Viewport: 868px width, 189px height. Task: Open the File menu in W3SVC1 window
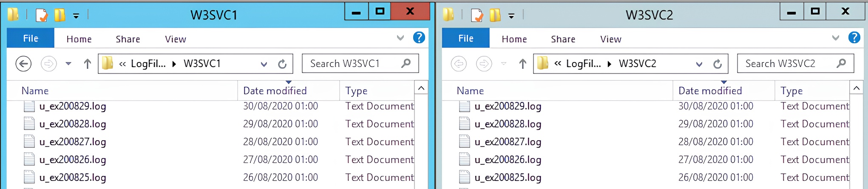(x=31, y=38)
